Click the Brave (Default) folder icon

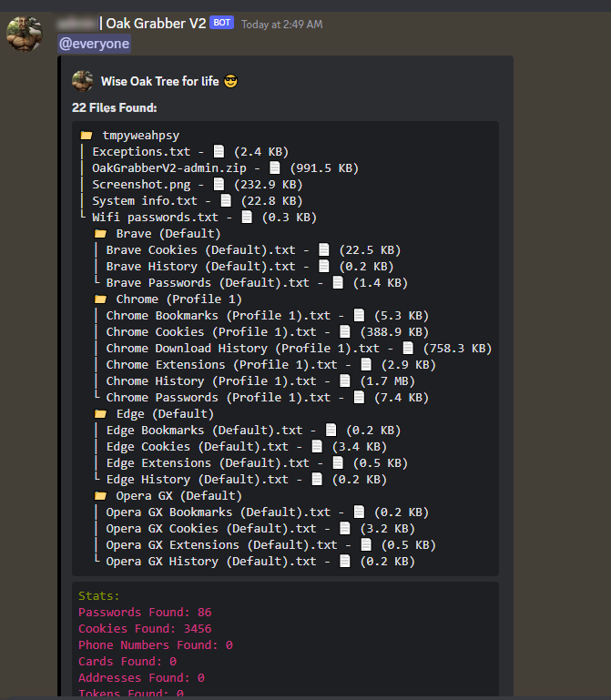100,233
